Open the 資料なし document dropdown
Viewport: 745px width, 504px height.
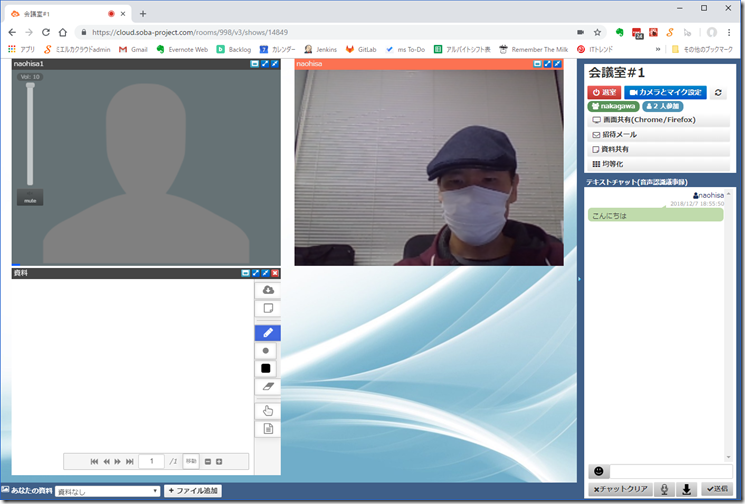click(x=108, y=491)
